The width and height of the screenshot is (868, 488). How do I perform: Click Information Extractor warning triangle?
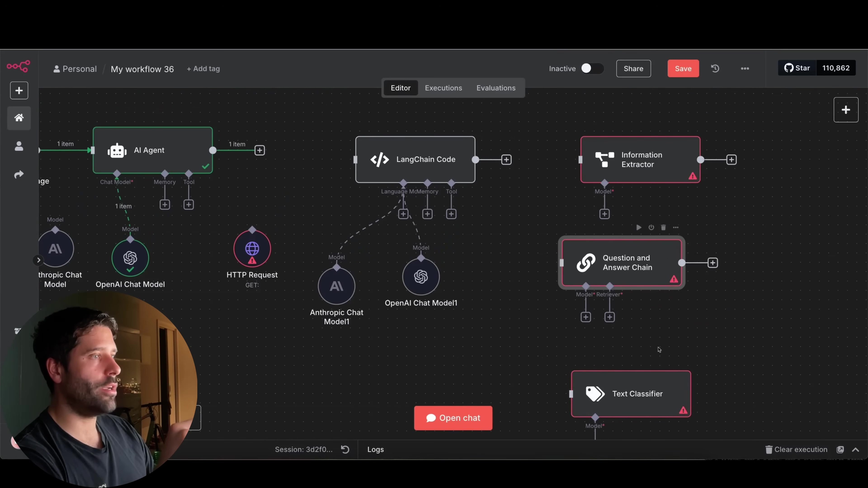pos(692,176)
